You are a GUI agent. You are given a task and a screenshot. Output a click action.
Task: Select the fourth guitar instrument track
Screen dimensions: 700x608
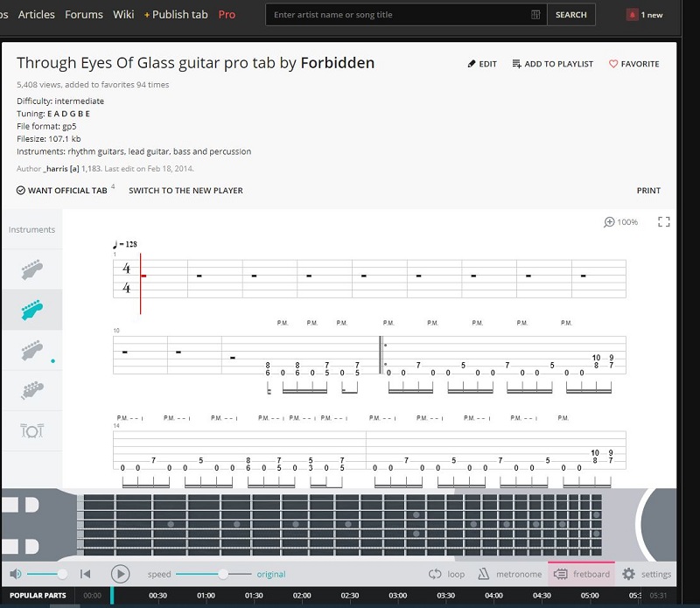click(32, 390)
